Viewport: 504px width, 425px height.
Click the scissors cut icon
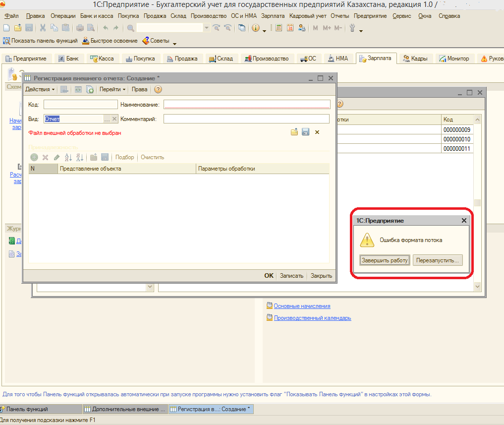tap(43, 28)
